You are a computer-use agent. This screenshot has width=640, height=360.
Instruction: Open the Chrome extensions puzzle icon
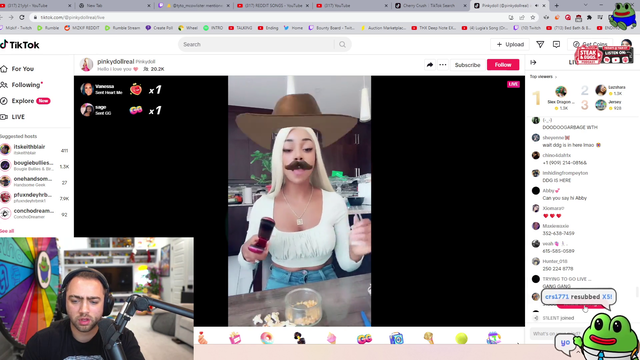pos(589,17)
